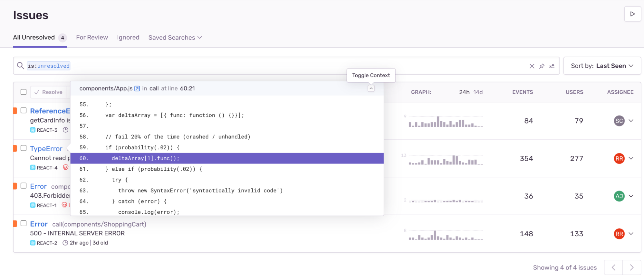Screen dimensions: 644x280
Task: Toggle select-all issues checkbox
Action: click(24, 92)
